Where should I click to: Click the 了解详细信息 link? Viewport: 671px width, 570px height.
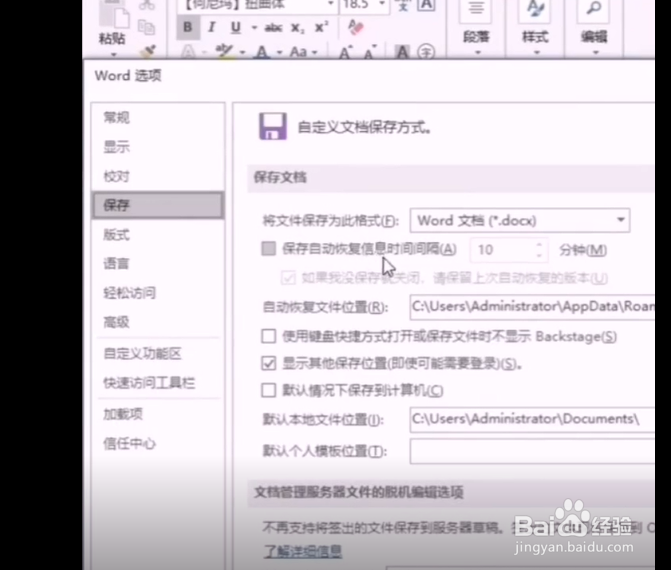click(x=303, y=551)
